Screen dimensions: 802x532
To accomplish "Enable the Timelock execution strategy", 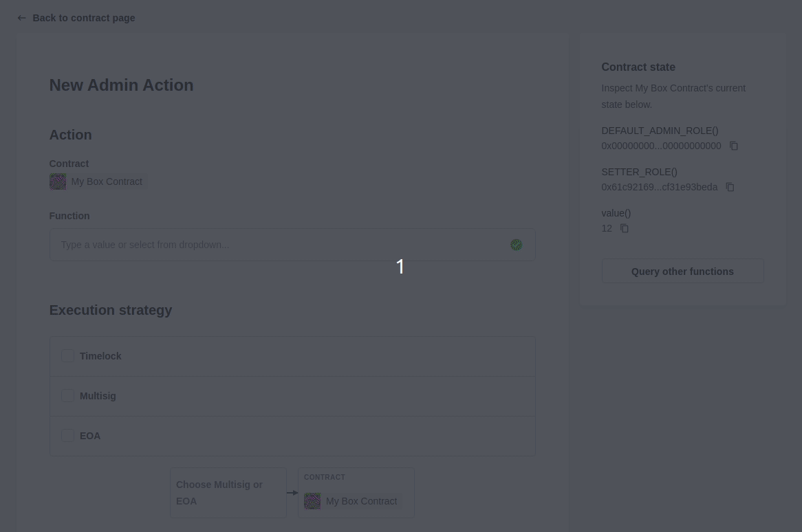I will coord(67,355).
